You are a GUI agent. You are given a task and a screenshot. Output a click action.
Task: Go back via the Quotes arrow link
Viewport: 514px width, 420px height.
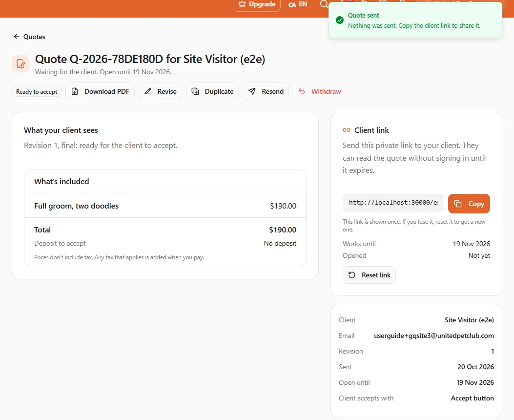(x=29, y=37)
